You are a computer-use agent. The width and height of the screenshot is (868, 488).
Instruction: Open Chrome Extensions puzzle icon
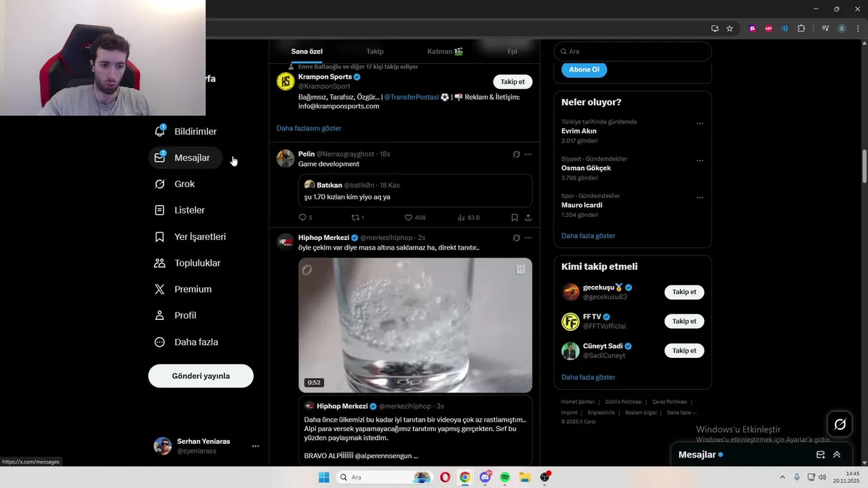click(802, 28)
